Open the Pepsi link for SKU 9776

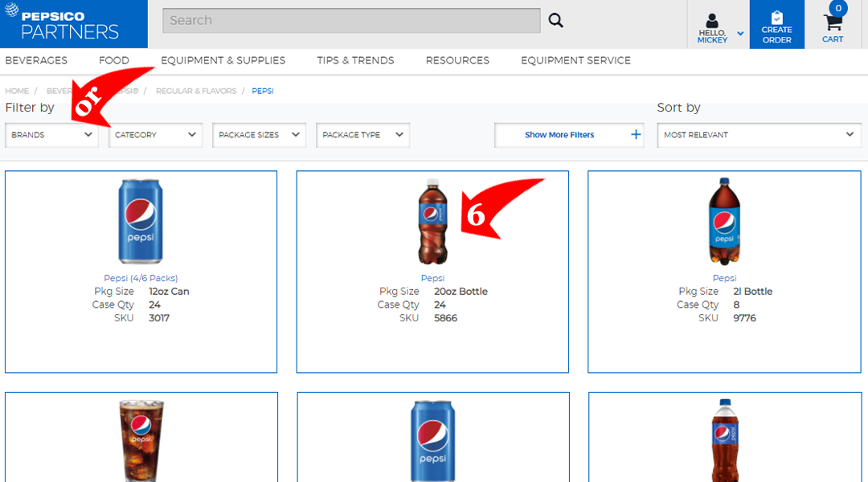pyautogui.click(x=724, y=278)
